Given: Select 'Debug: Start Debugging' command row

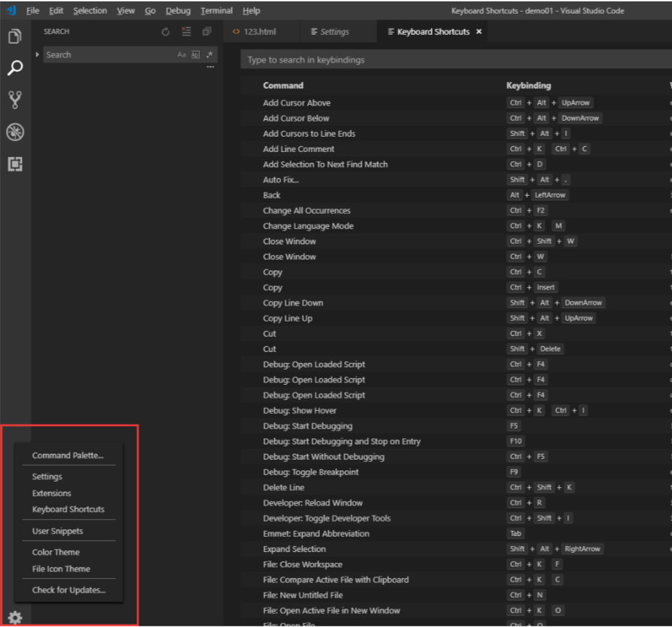Looking at the screenshot, I should [x=456, y=426].
